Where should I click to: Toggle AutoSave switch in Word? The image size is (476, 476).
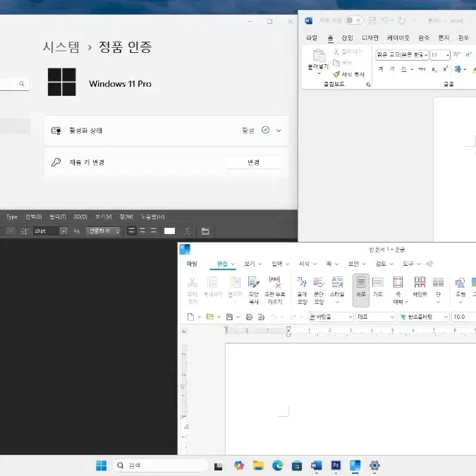point(354,20)
